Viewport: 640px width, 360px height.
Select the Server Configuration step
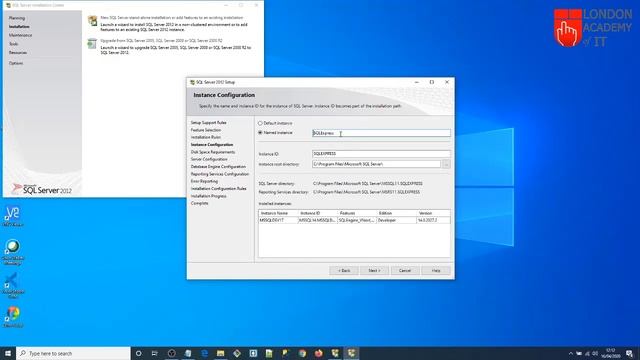point(209,159)
